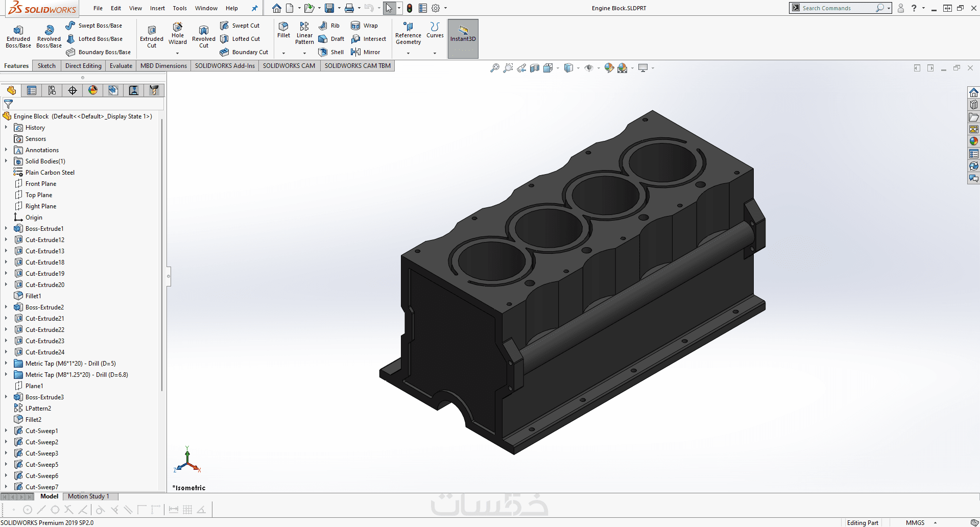Expand the Cut-Sweep1 feature
980x527 pixels.
[x=6, y=431]
